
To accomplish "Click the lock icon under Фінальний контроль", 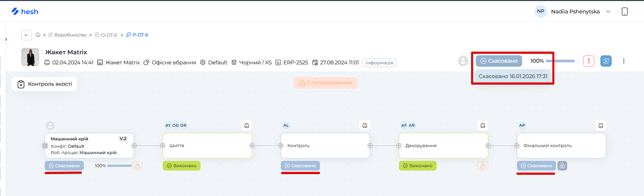I will pyautogui.click(x=562, y=166).
